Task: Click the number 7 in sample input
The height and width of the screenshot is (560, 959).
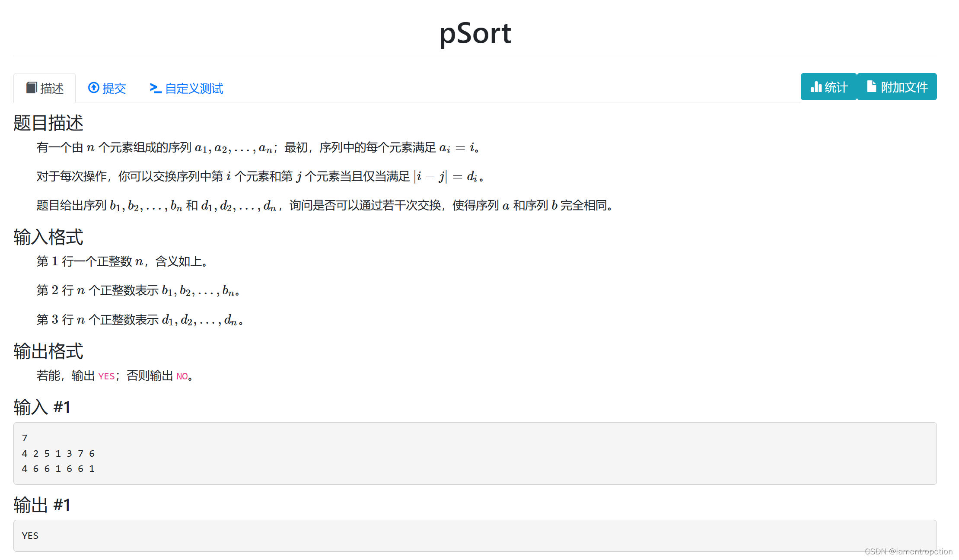Action: pyautogui.click(x=25, y=438)
